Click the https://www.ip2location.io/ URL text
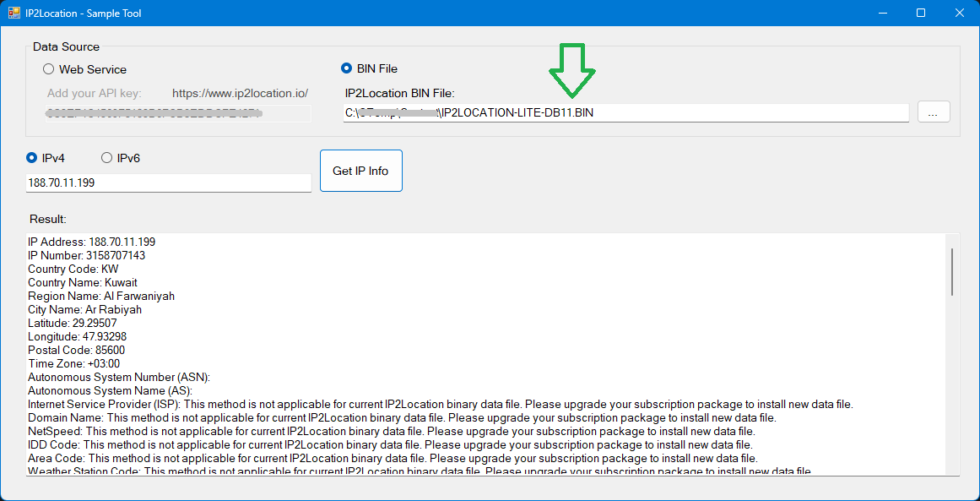The image size is (980, 501). 241,93
